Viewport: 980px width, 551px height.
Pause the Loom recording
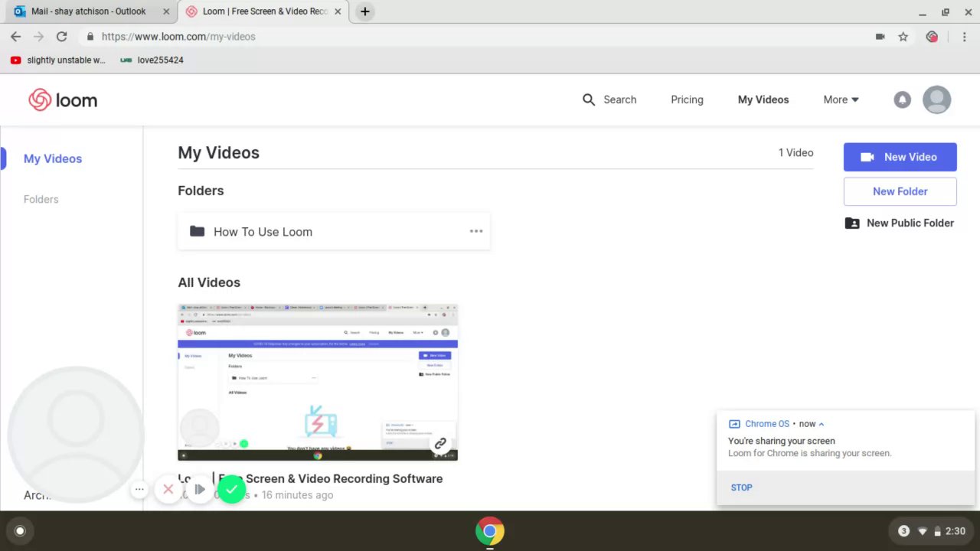click(199, 489)
